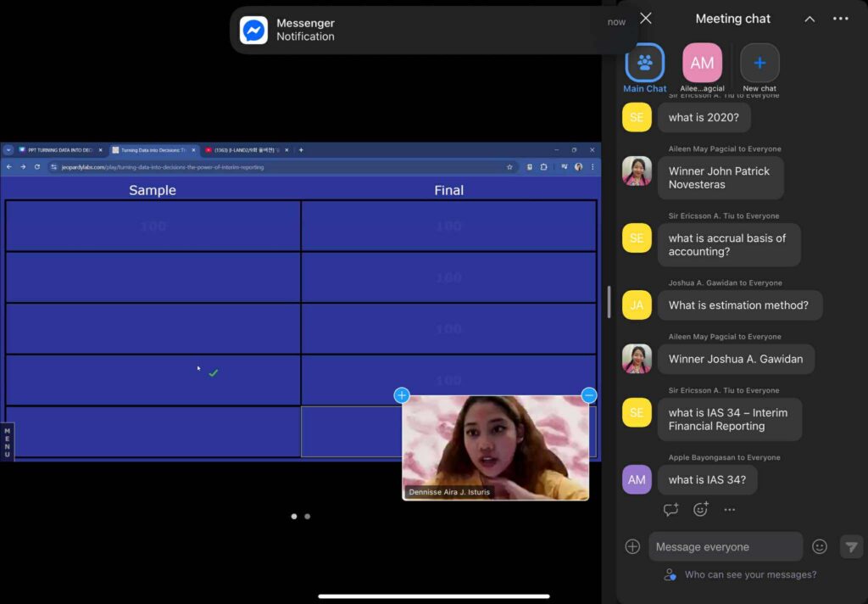Collapse the Meeting chat chevron
Screen dimensions: 868x604
click(x=810, y=19)
